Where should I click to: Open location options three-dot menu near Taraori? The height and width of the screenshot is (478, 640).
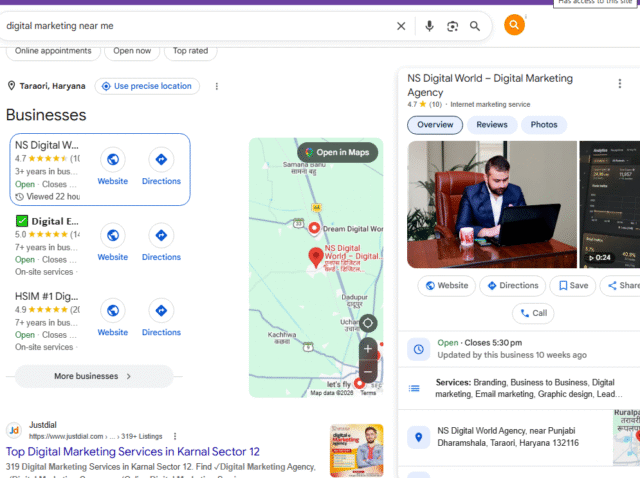[217, 86]
